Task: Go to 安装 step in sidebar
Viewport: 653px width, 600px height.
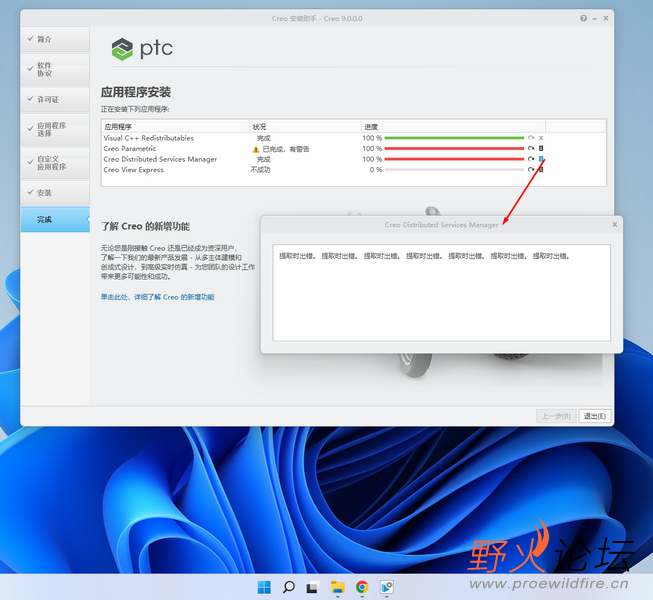Action: (x=55, y=193)
